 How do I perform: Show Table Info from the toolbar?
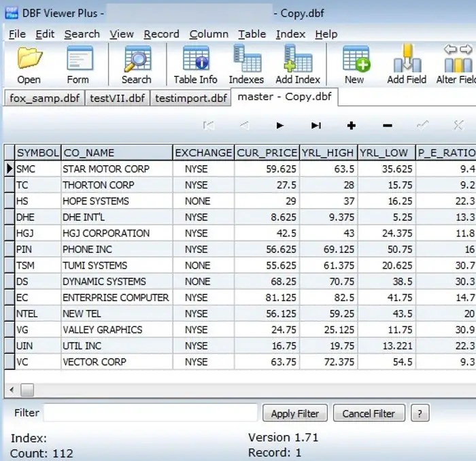click(x=196, y=65)
